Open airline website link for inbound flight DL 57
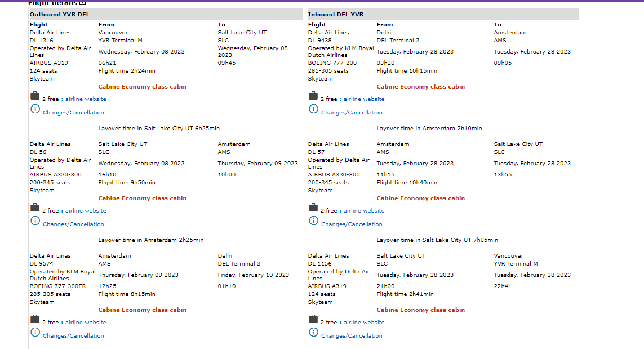This screenshot has height=349, width=644. [x=364, y=211]
